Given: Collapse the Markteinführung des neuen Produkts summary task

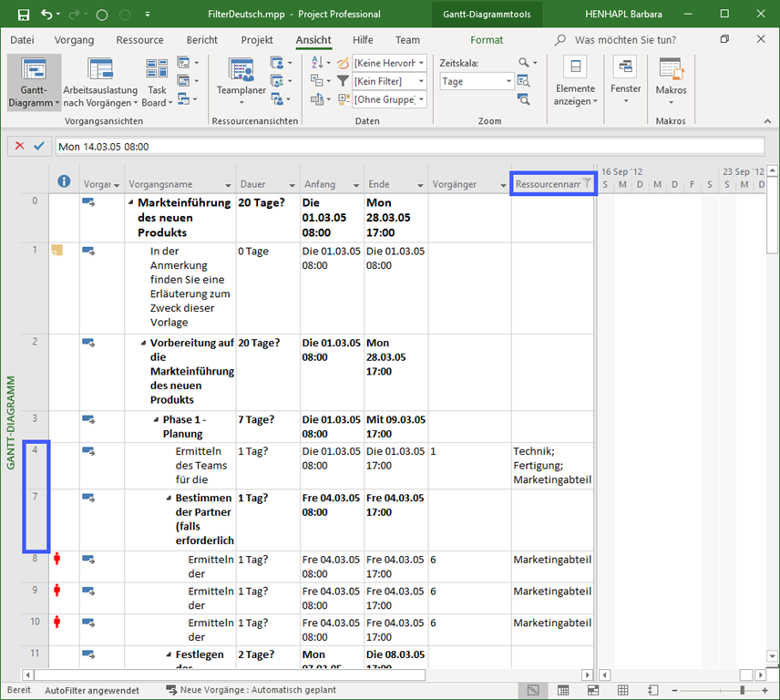Looking at the screenshot, I should tap(131, 202).
